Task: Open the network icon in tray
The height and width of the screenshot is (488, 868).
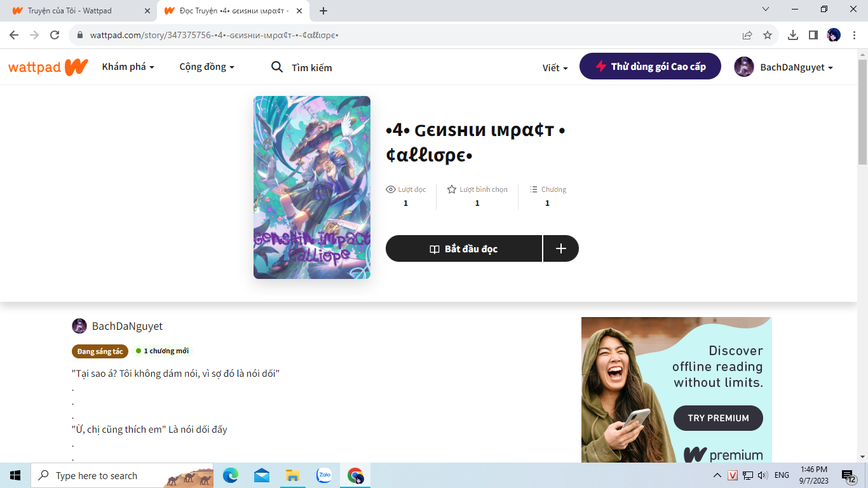Action: [748, 475]
